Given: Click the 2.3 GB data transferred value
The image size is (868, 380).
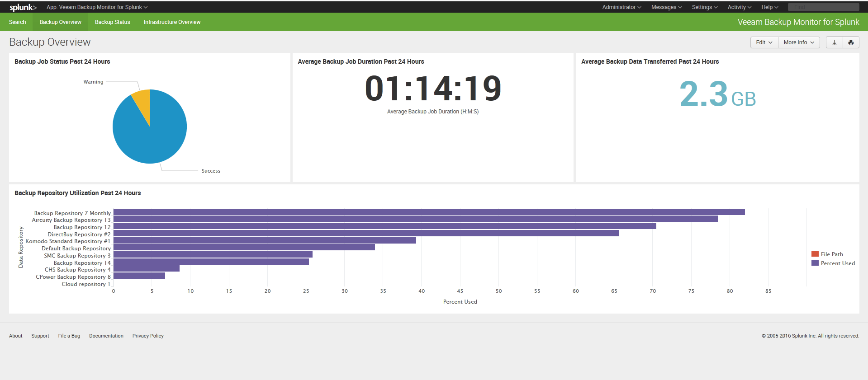Looking at the screenshot, I should (717, 94).
